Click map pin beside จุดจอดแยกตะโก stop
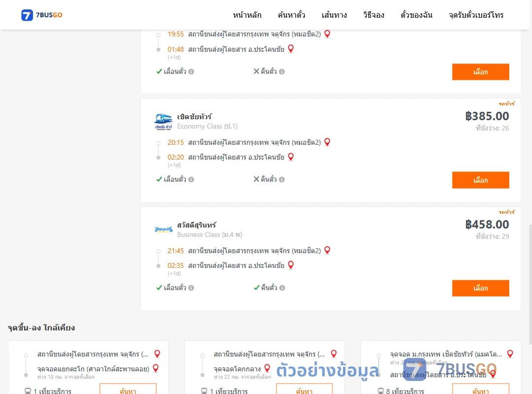532x394 pixels. point(156,368)
